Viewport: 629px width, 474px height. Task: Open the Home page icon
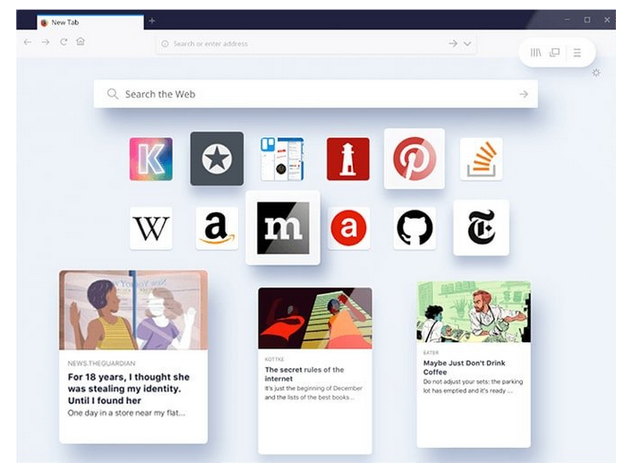point(80,41)
